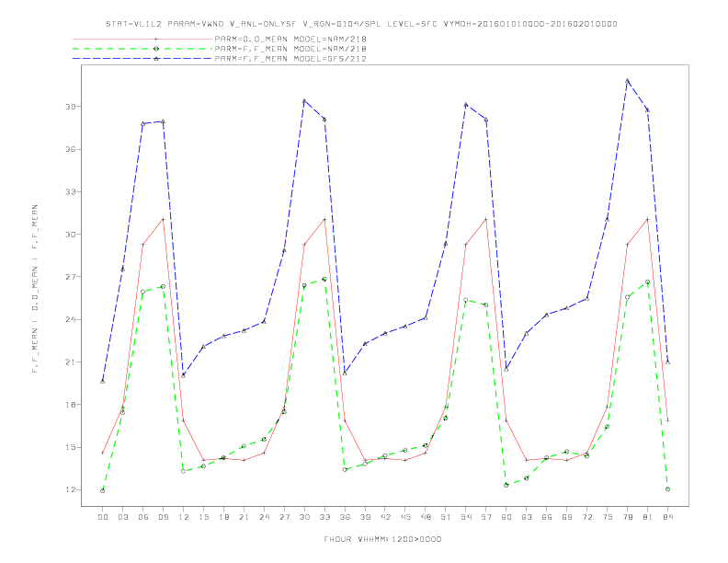Click the green NAM circle marker at hour 60
728x563 pixels.
tap(506, 485)
